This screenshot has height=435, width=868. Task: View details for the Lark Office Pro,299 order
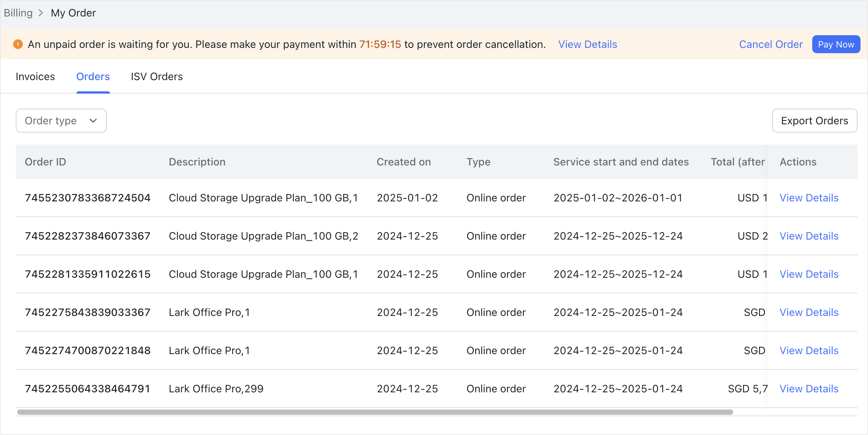coord(809,389)
